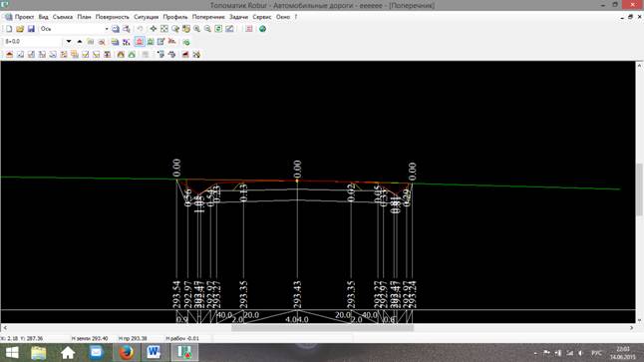Go to next station with down arrow
The width and height of the screenshot is (644, 362).
(69, 42)
